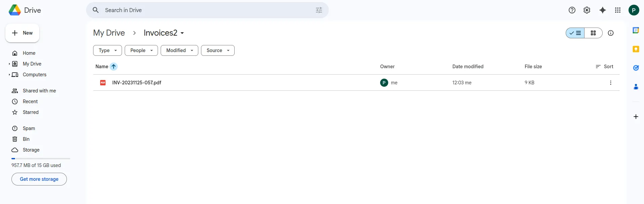Open the Sort options menu
Screen dimensions: 644x204
pos(604,67)
